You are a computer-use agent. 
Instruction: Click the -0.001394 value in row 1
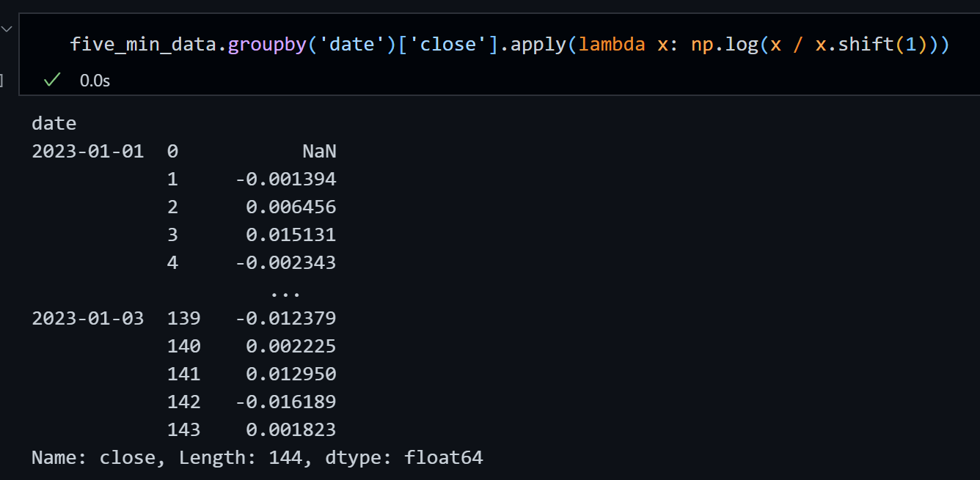(x=285, y=180)
